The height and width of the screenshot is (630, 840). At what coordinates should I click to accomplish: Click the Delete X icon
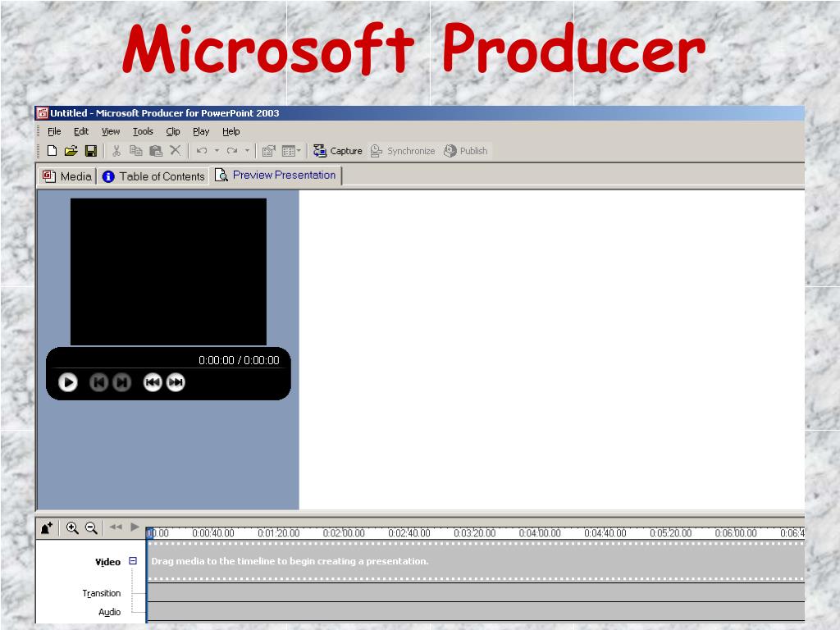click(x=176, y=151)
